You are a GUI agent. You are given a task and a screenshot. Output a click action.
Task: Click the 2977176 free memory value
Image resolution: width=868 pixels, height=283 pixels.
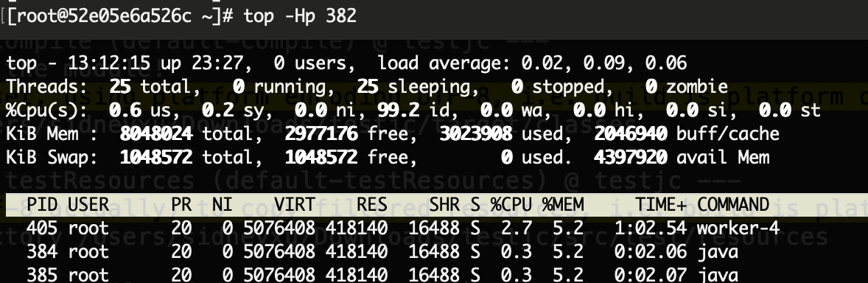(321, 133)
